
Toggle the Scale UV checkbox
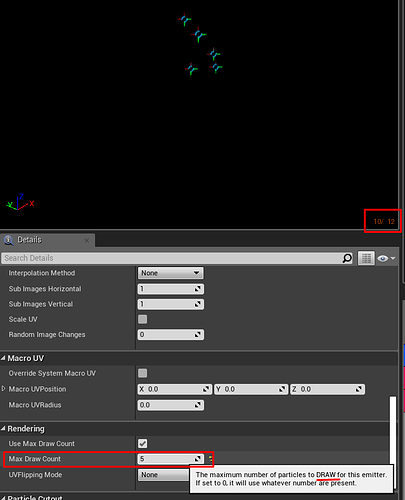click(x=143, y=319)
